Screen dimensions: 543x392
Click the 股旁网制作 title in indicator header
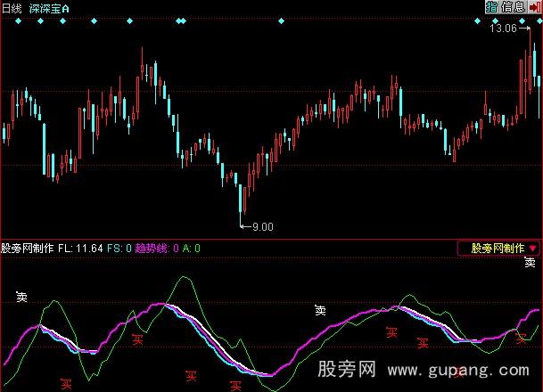(28, 248)
